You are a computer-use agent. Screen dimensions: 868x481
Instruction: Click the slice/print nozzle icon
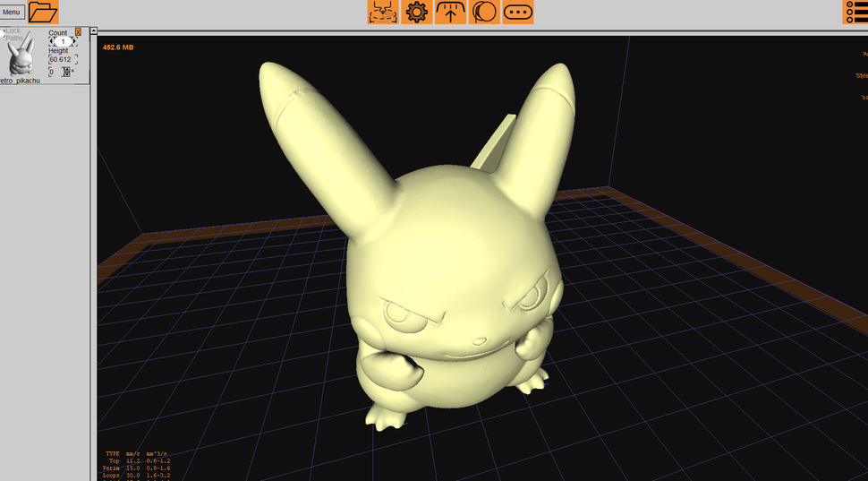point(383,12)
